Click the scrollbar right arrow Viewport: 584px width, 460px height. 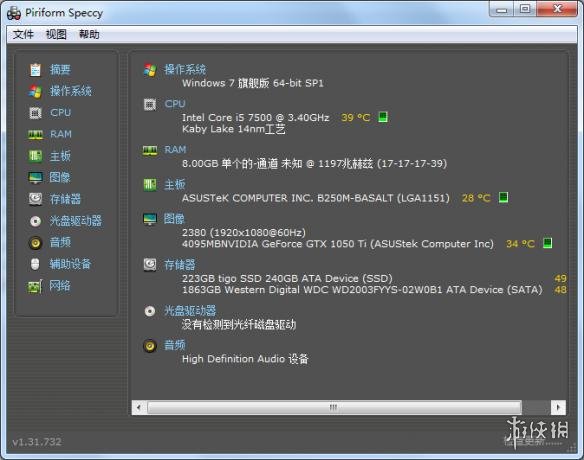[x=558, y=407]
